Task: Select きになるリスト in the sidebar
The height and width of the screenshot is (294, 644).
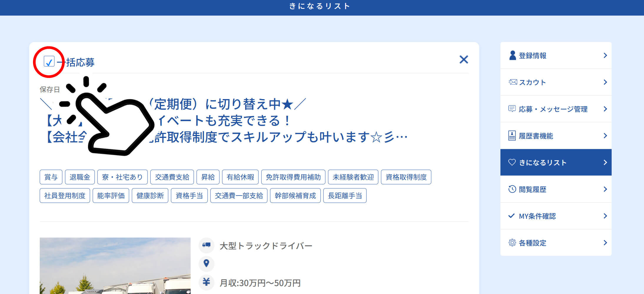Action: 556,162
